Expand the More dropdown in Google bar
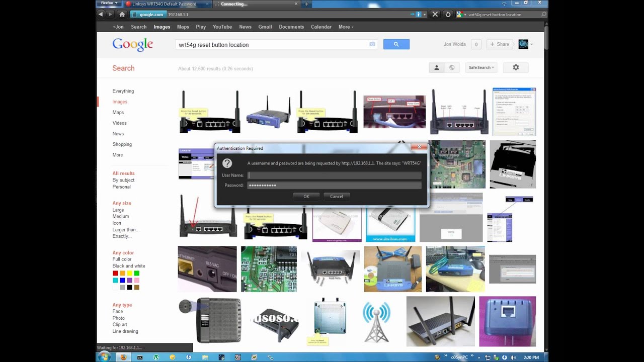Image resolution: width=644 pixels, height=362 pixels. tap(346, 27)
